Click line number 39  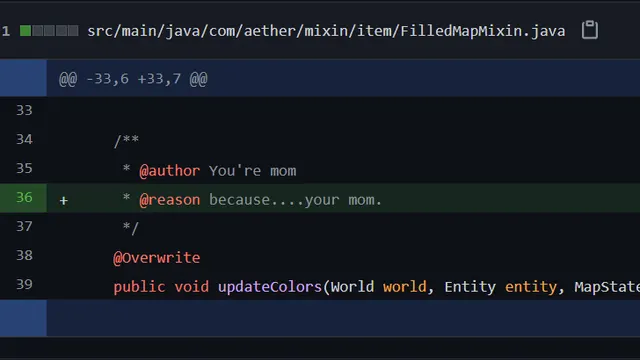click(x=24, y=284)
